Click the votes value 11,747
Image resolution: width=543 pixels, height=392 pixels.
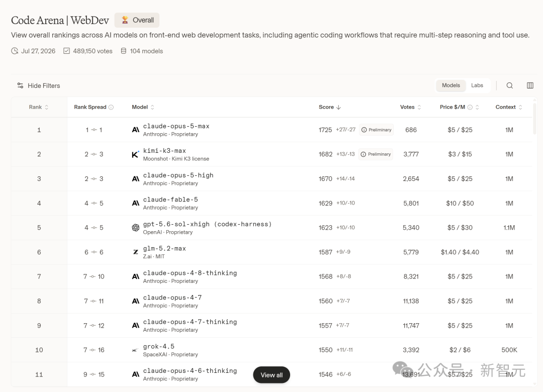click(411, 326)
